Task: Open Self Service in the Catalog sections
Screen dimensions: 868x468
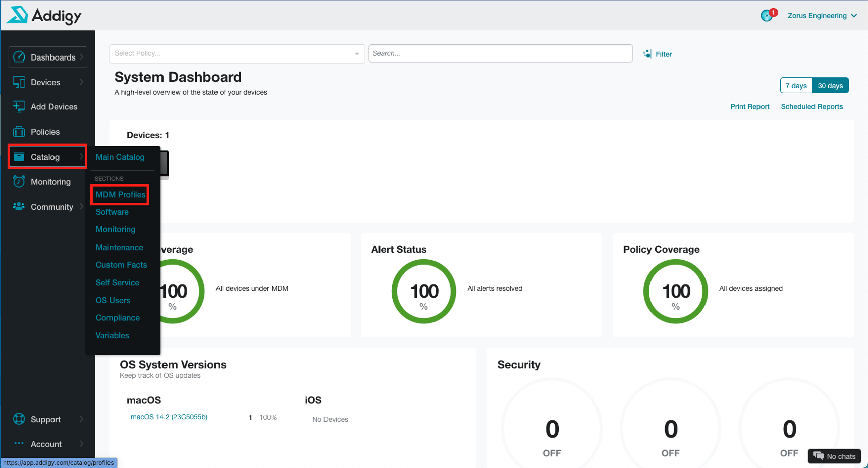Action: coord(118,282)
